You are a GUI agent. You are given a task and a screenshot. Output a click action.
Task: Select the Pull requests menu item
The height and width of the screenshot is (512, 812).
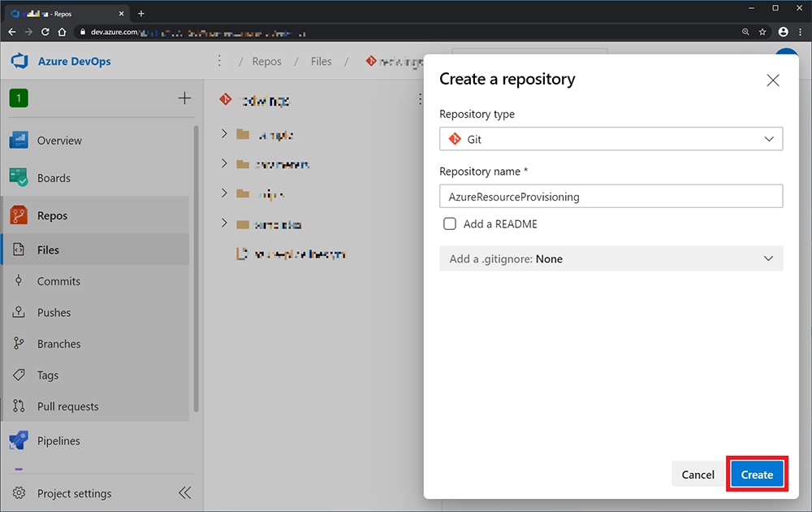click(68, 406)
